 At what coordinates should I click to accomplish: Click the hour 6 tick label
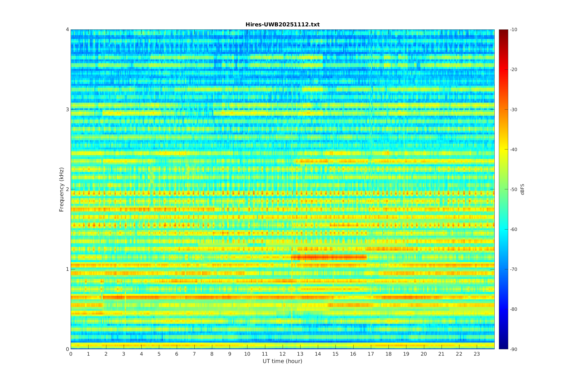177,354
